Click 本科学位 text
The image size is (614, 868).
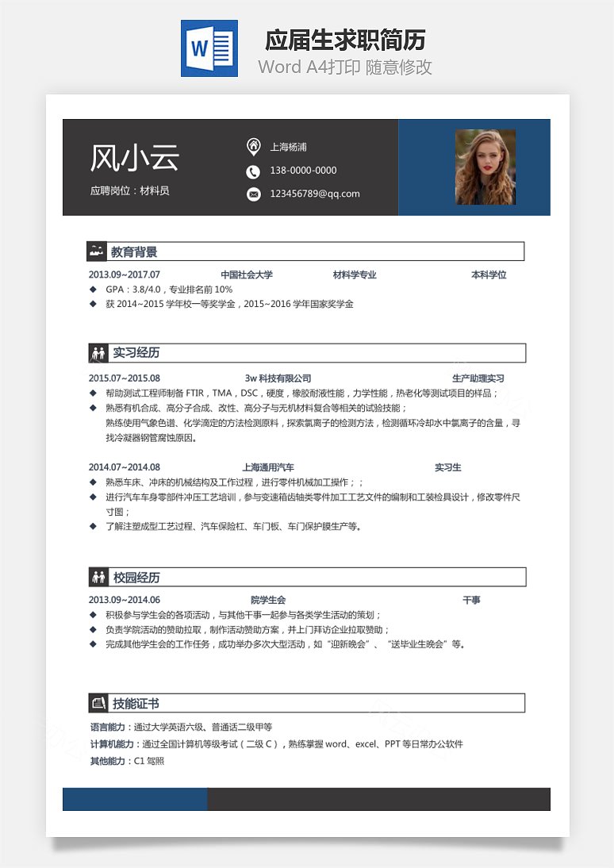(x=489, y=275)
